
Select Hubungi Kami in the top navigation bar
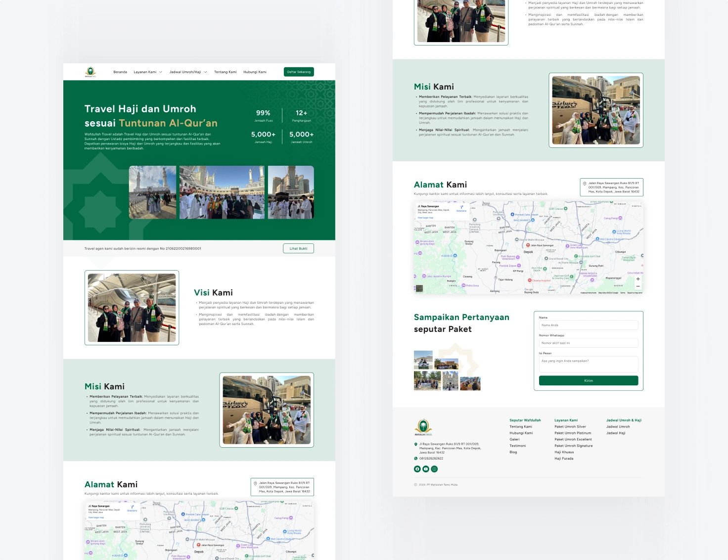point(255,72)
